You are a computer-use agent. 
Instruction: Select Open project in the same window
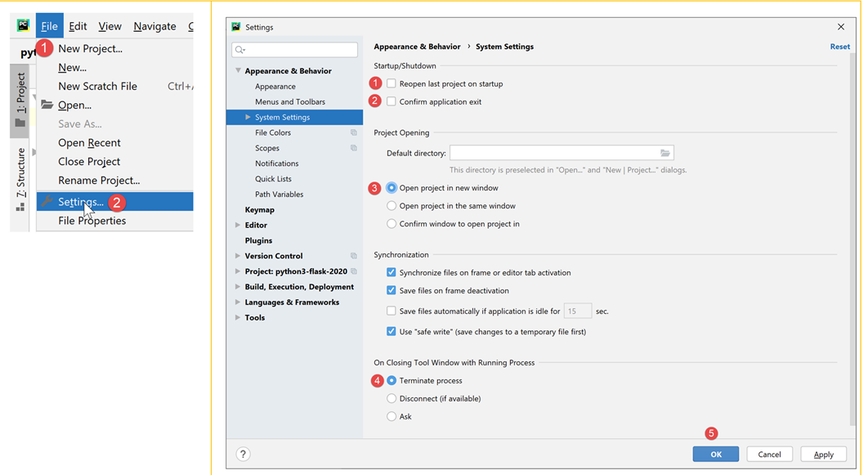pyautogui.click(x=391, y=206)
